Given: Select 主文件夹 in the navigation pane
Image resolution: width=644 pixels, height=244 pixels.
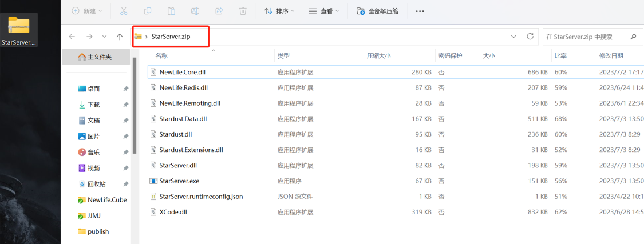Looking at the screenshot, I should [95, 57].
